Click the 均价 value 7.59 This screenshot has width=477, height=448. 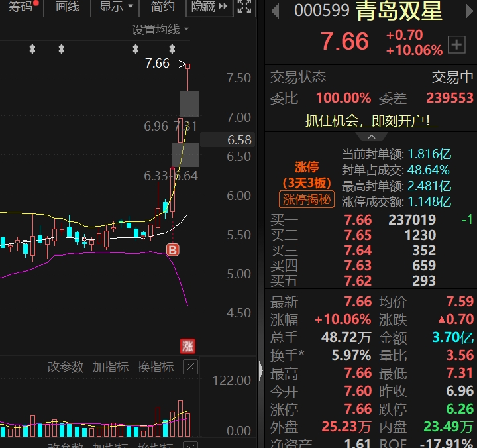coord(460,302)
